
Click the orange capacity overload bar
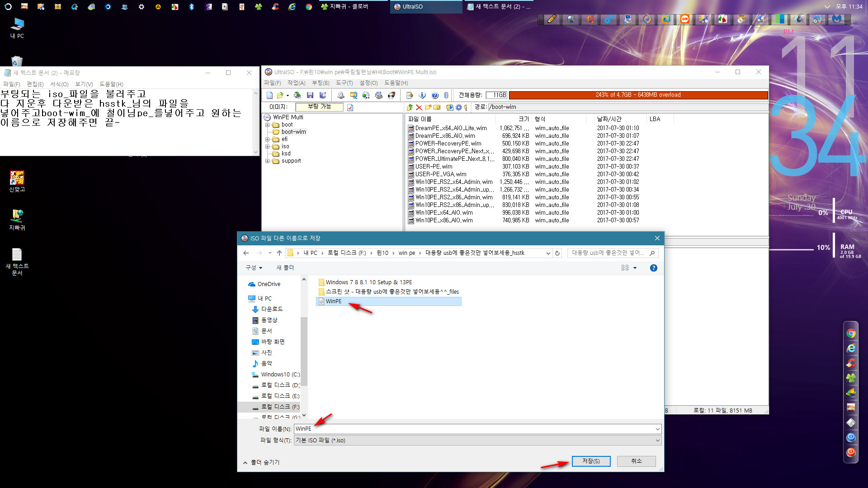coord(638,95)
